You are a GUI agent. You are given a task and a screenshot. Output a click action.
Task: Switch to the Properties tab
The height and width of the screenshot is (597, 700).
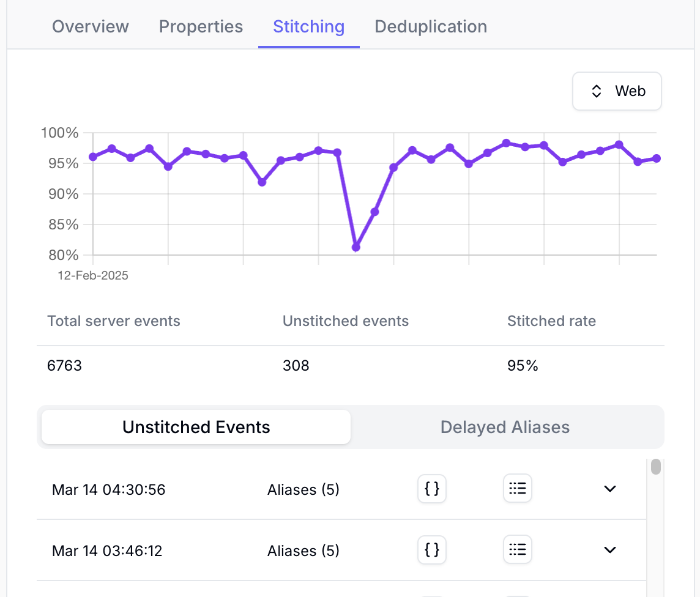tap(201, 27)
